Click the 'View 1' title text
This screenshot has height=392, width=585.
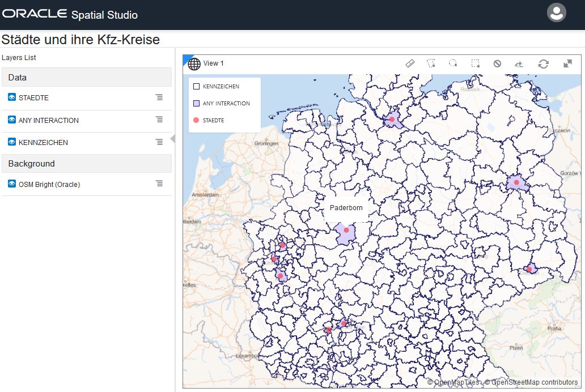(x=213, y=63)
